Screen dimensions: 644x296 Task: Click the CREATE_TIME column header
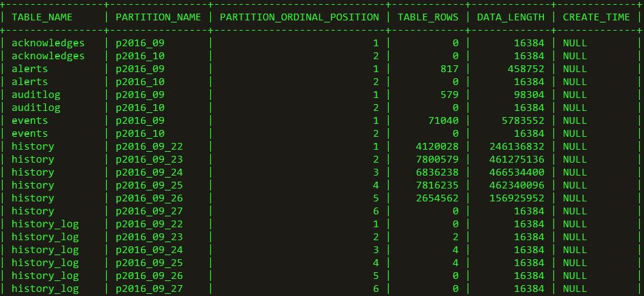[596, 17]
